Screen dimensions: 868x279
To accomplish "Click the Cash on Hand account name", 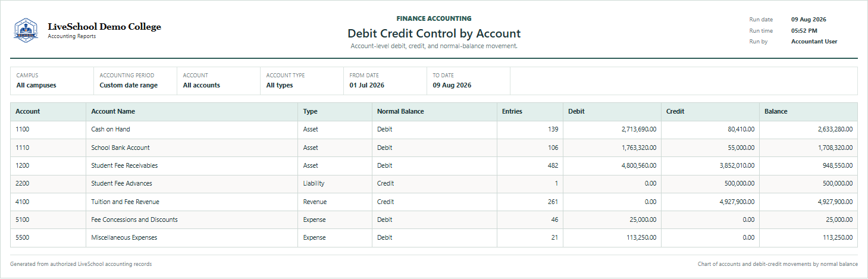I will coord(111,130).
